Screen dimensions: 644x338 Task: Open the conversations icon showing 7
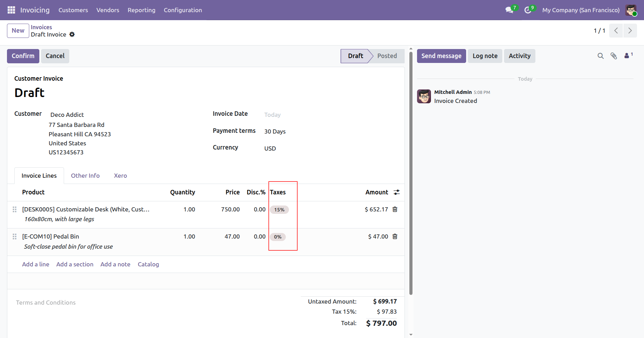[x=510, y=10]
